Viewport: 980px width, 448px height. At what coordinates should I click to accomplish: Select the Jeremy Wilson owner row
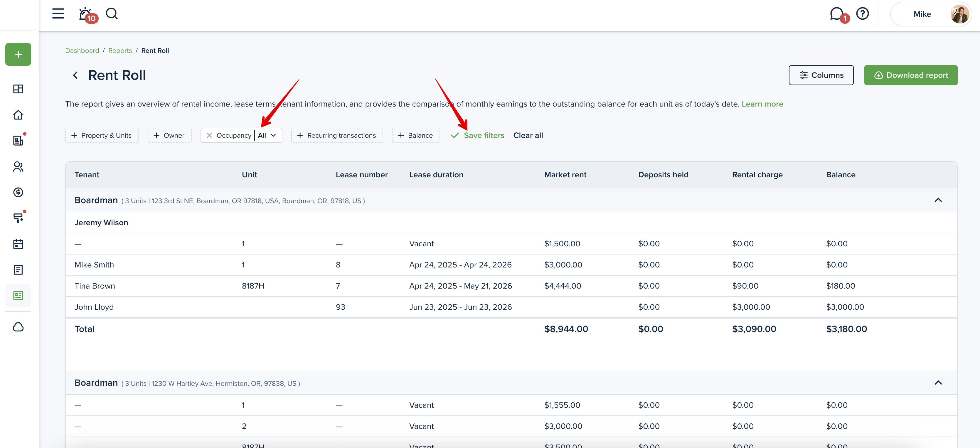click(x=511, y=223)
